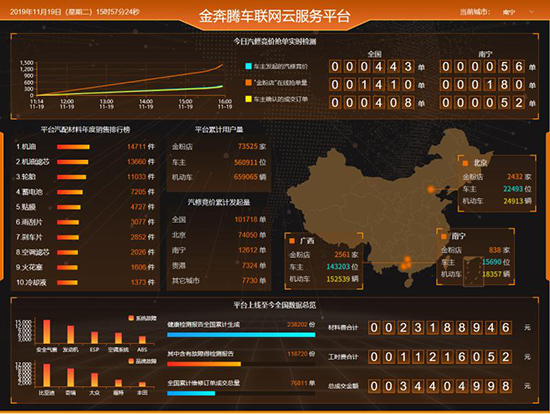Viewport: 550px width, 414px height.
Task: Click the 全国 counter reading 000443
Action: [x=371, y=66]
